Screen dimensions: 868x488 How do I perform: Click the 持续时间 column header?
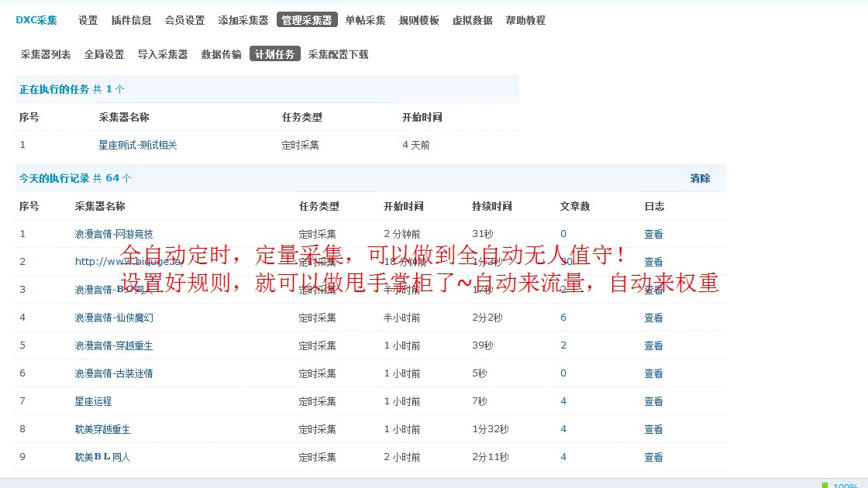click(x=492, y=206)
